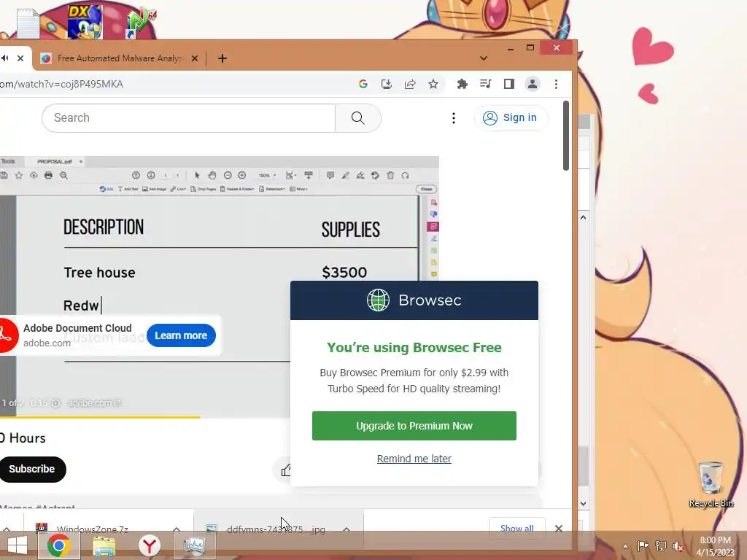Open the Chrome extensions puzzle icon
747x560 pixels.
(462, 85)
